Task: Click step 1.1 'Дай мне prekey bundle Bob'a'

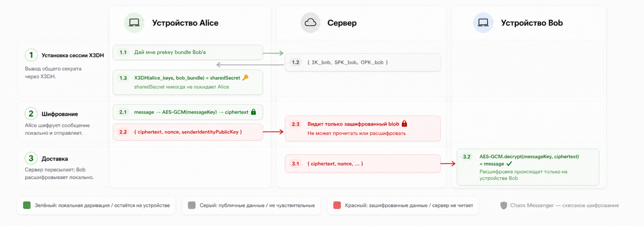Action: (x=188, y=52)
